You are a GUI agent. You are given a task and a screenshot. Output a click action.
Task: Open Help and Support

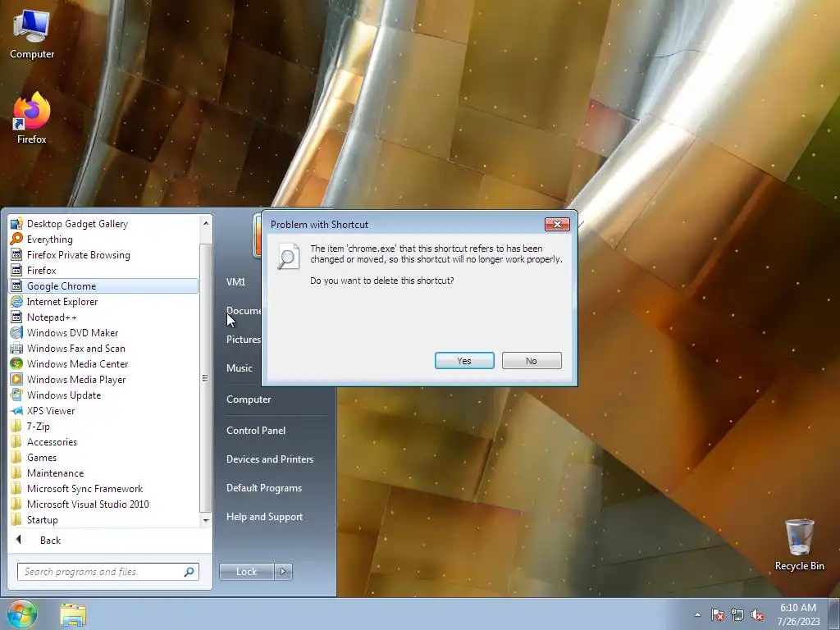coord(264,517)
